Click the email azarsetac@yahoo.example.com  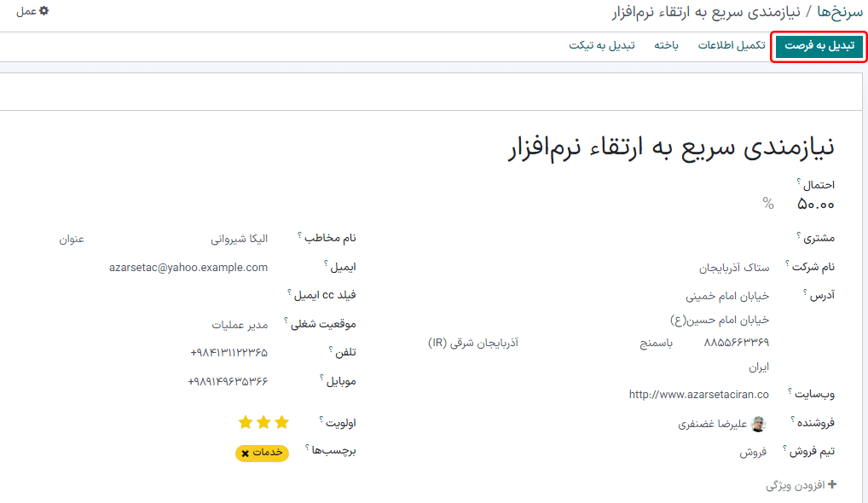pos(187,267)
